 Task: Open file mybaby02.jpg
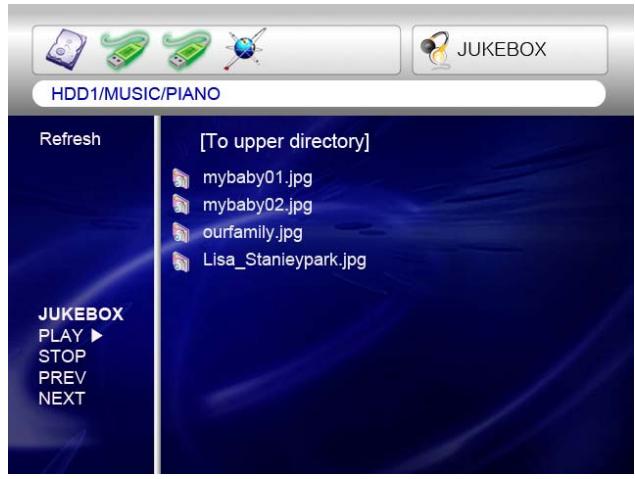click(258, 205)
